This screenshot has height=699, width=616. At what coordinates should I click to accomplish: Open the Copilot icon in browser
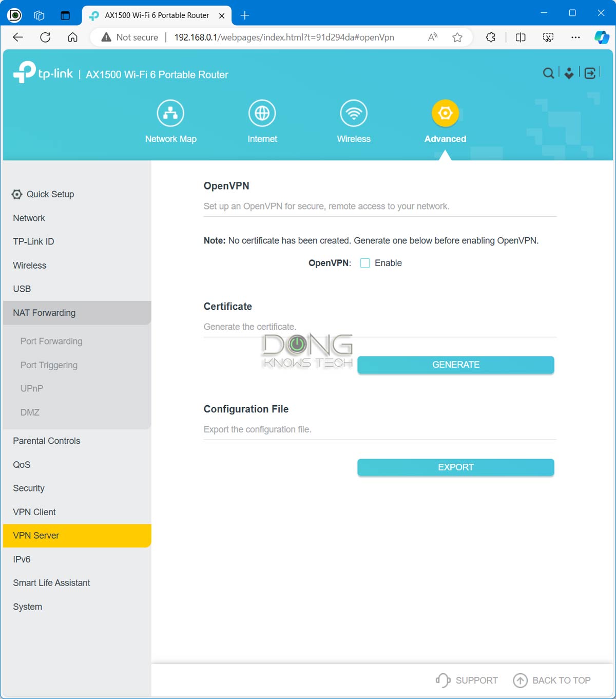point(602,37)
